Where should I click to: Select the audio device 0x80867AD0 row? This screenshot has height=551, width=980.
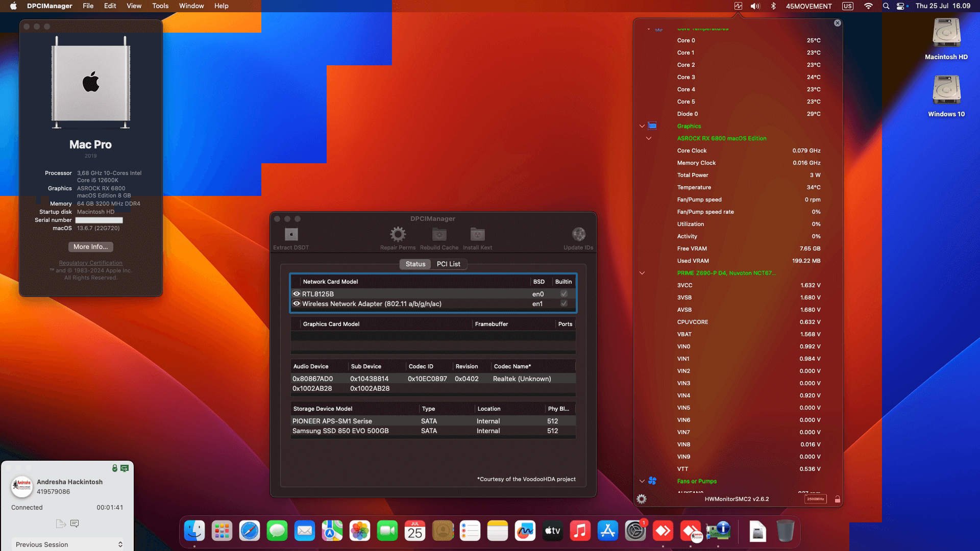pyautogui.click(x=433, y=379)
